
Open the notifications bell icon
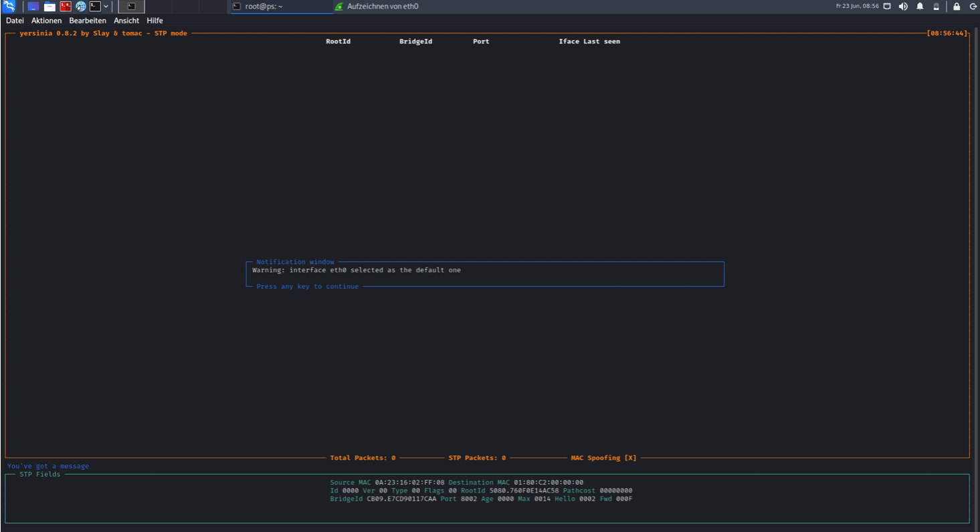pyautogui.click(x=920, y=7)
